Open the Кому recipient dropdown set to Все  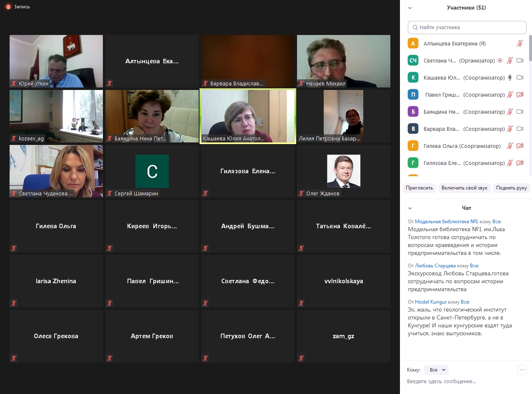tap(436, 370)
